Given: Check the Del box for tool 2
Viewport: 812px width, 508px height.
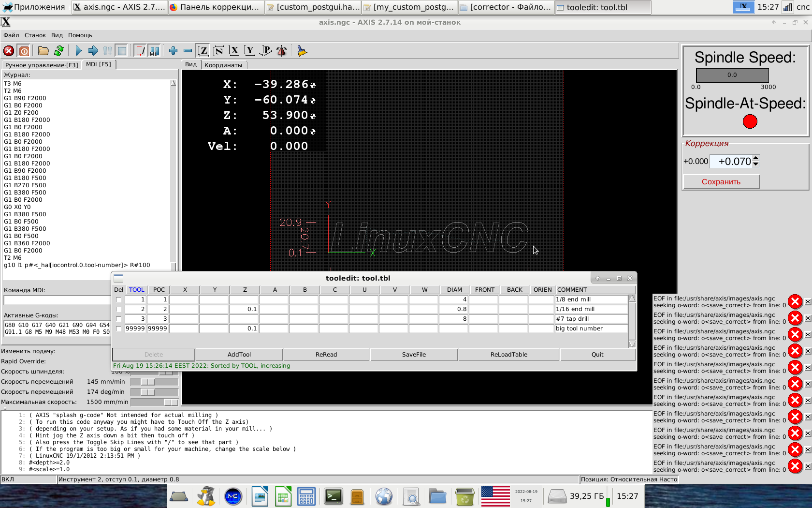Looking at the screenshot, I should click(x=118, y=309).
